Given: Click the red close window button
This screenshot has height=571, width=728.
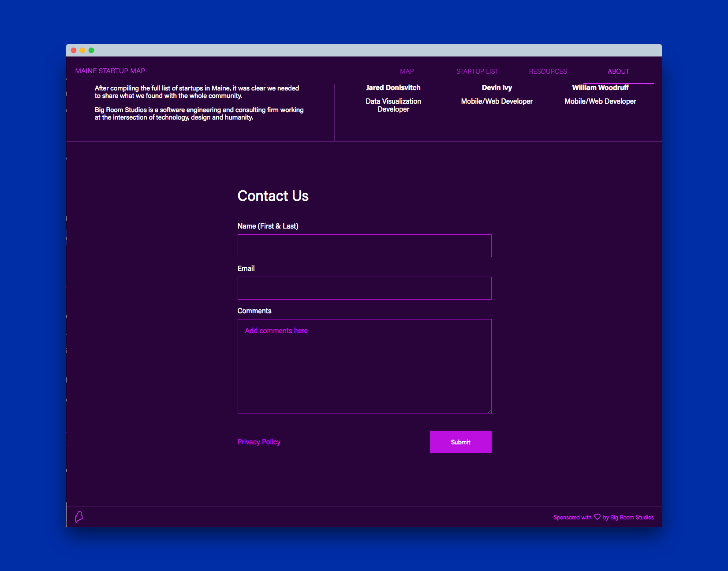Looking at the screenshot, I should [x=74, y=50].
